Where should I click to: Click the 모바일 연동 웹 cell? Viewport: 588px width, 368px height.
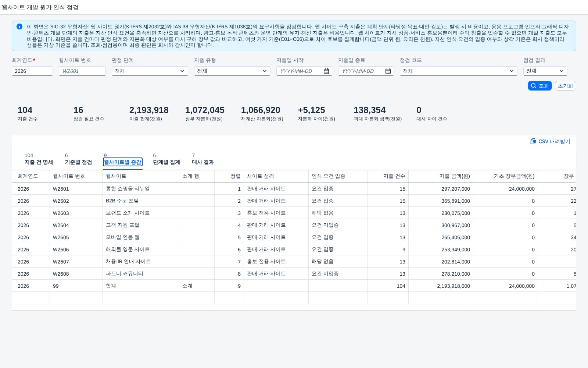click(141, 237)
